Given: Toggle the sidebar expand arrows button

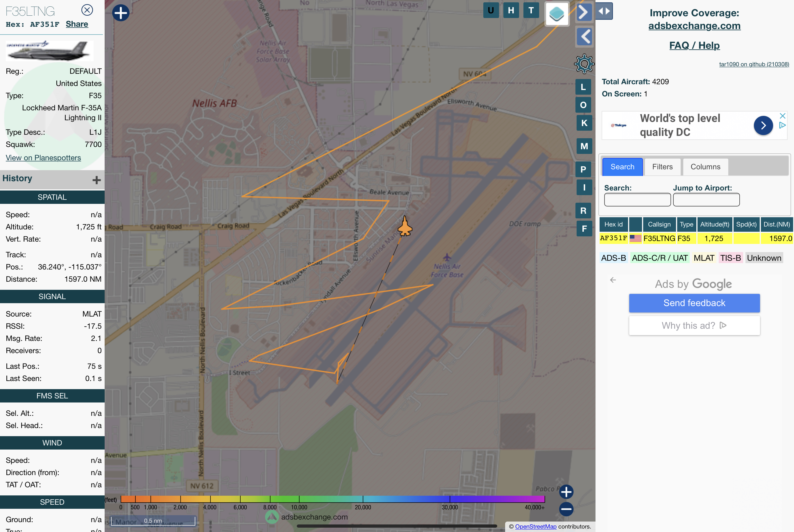Looking at the screenshot, I should click(604, 11).
